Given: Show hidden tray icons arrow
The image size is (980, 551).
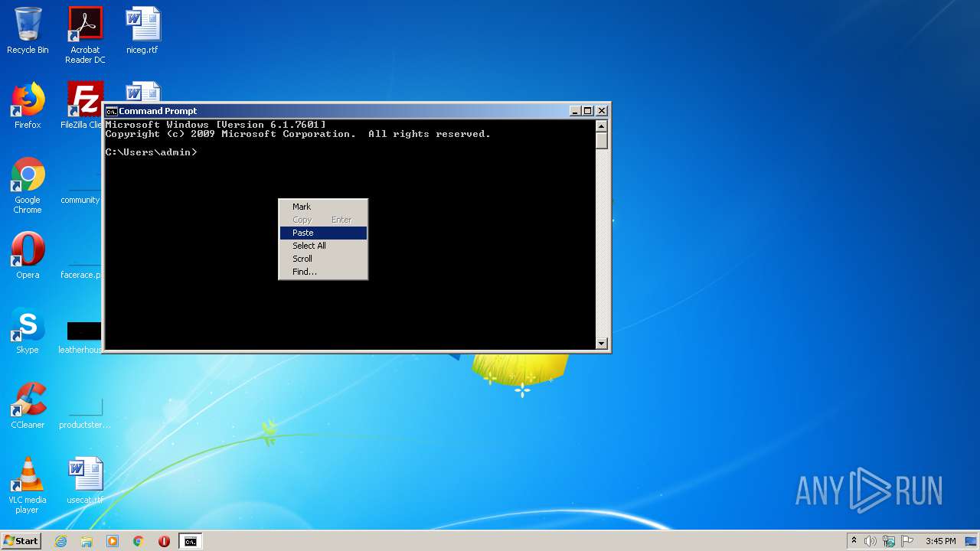Looking at the screenshot, I should (854, 541).
